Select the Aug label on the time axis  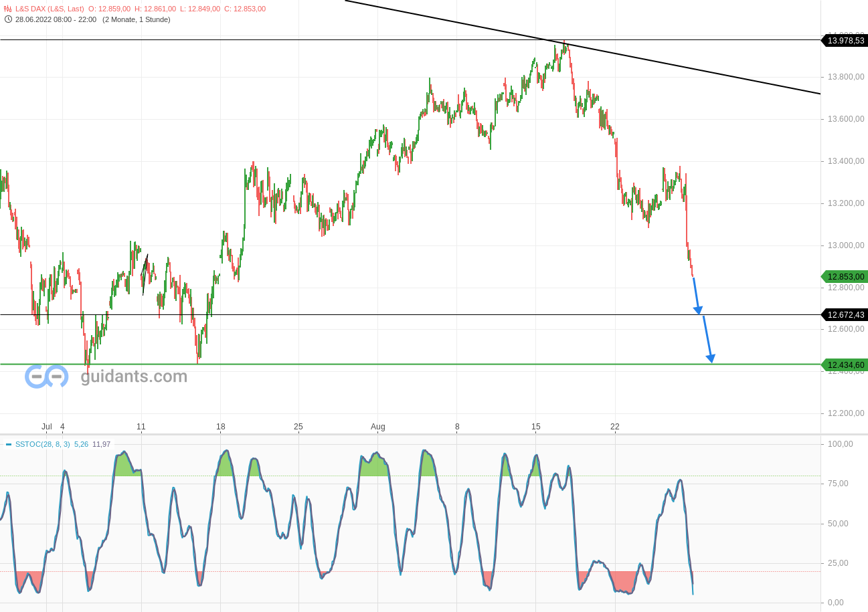(378, 426)
